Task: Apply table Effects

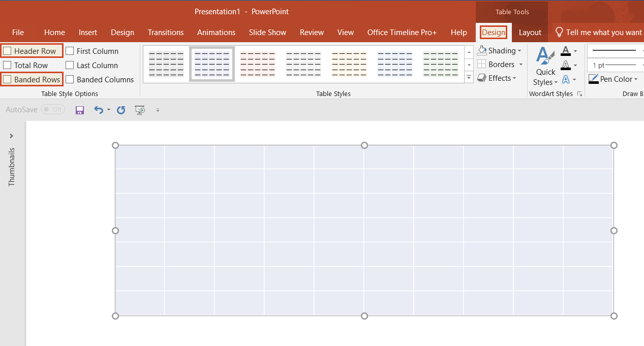Action: tap(497, 78)
